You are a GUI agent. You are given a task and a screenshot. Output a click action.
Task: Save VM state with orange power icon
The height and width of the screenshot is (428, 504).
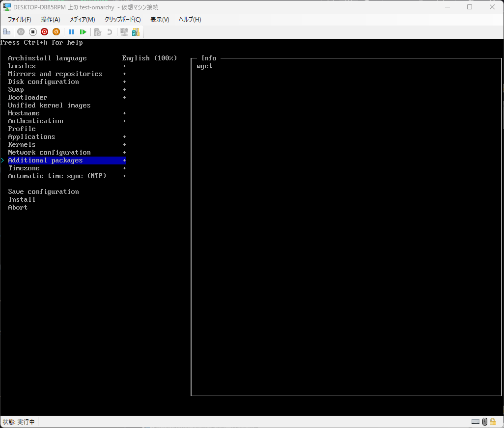tap(56, 32)
